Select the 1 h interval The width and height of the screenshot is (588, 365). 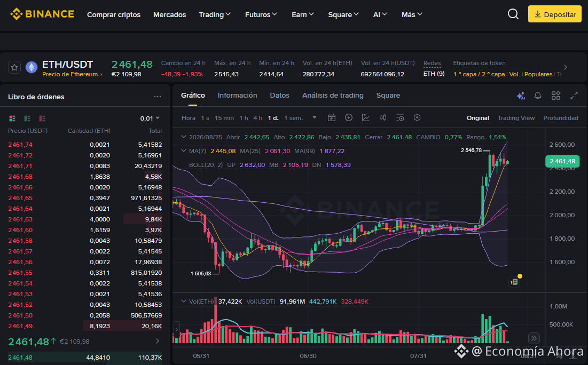[x=244, y=118]
